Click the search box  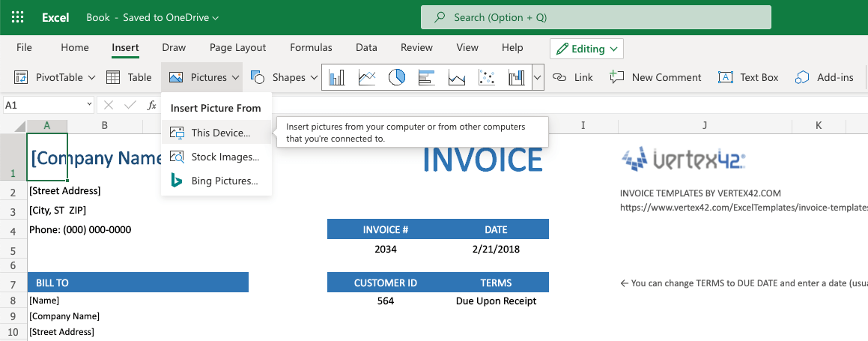tap(595, 17)
